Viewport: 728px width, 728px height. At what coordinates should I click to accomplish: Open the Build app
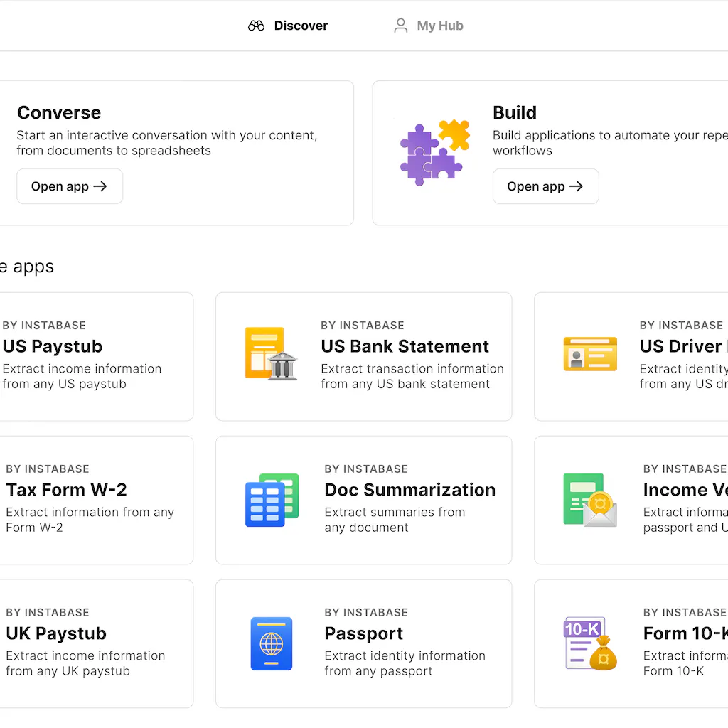pos(545,186)
